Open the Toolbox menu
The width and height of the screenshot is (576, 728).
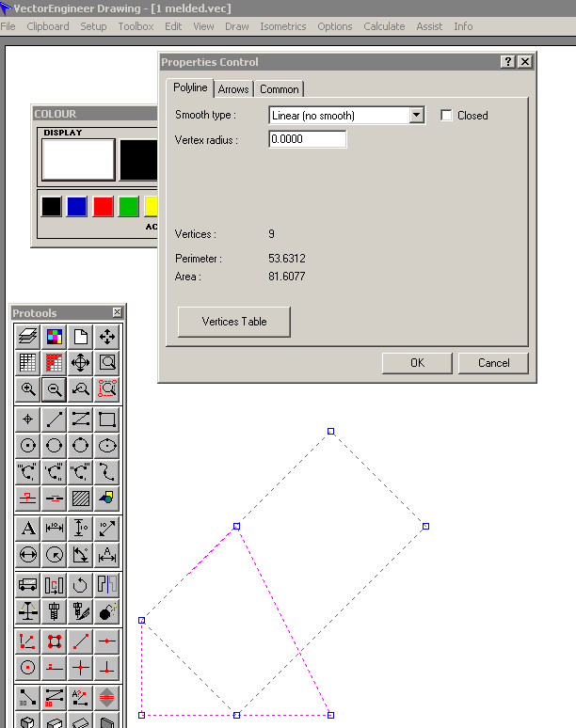pos(136,26)
